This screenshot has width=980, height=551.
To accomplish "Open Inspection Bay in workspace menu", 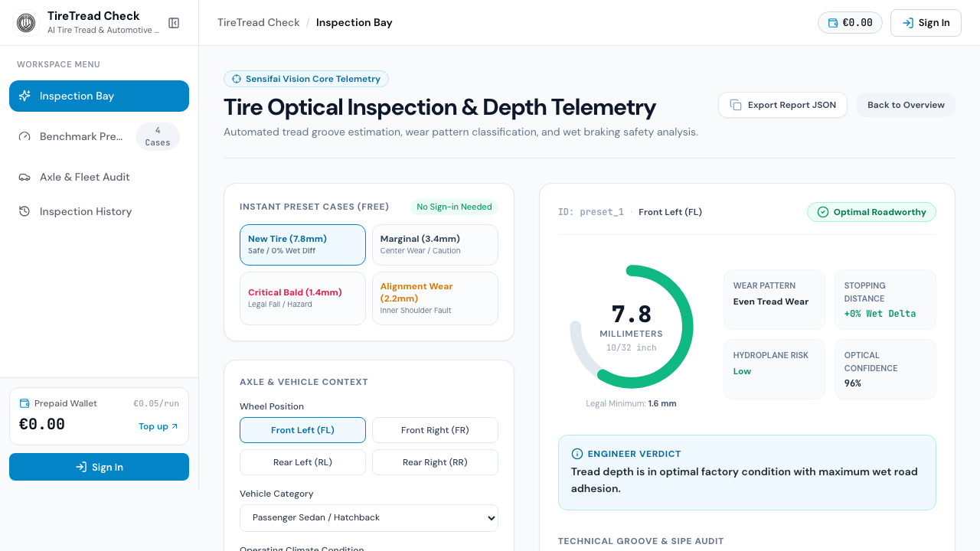I will tap(99, 96).
